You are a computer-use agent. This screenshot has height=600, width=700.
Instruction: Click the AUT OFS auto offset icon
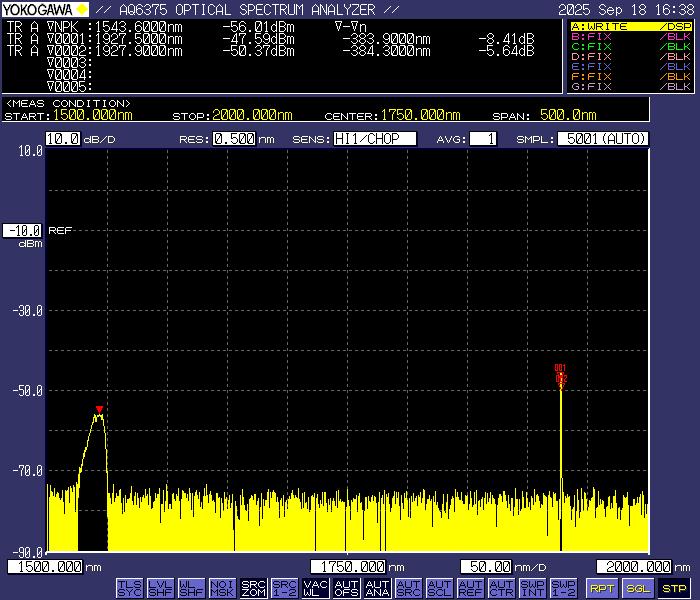tap(347, 587)
